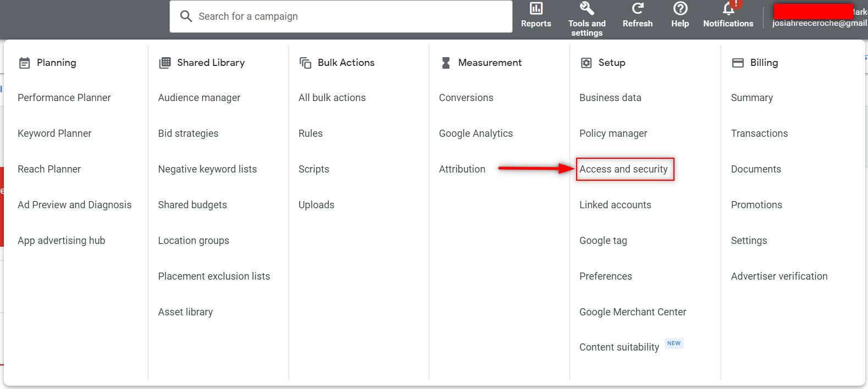Select Location groups
Screen dimensions: 868x389
(x=193, y=241)
